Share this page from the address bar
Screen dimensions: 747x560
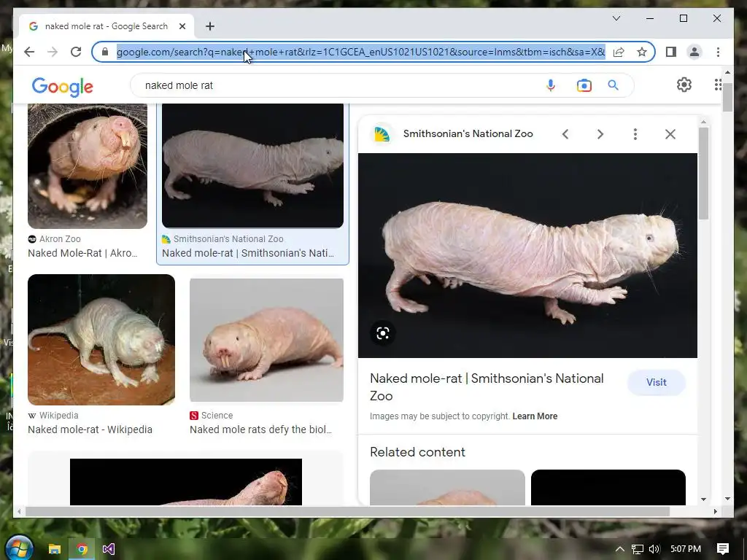click(x=619, y=52)
